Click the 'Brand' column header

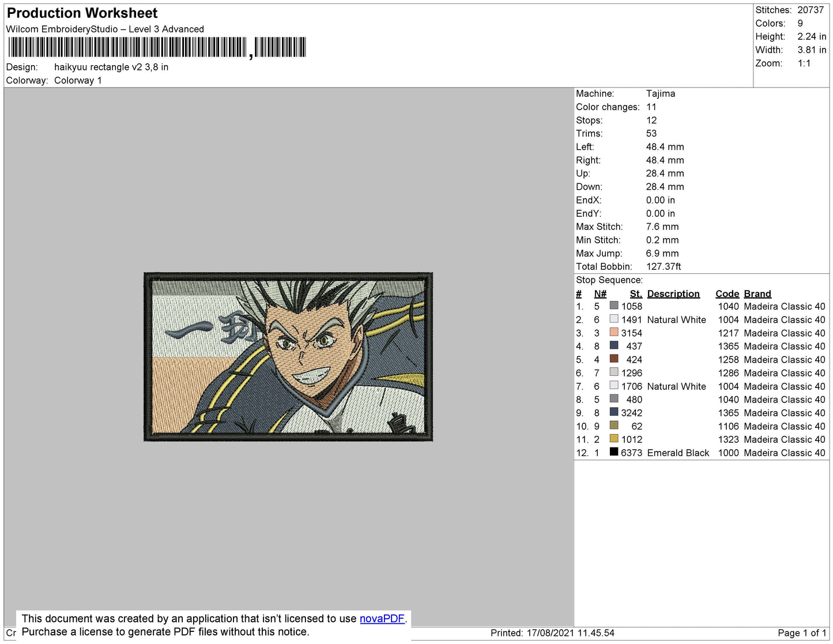click(x=757, y=293)
